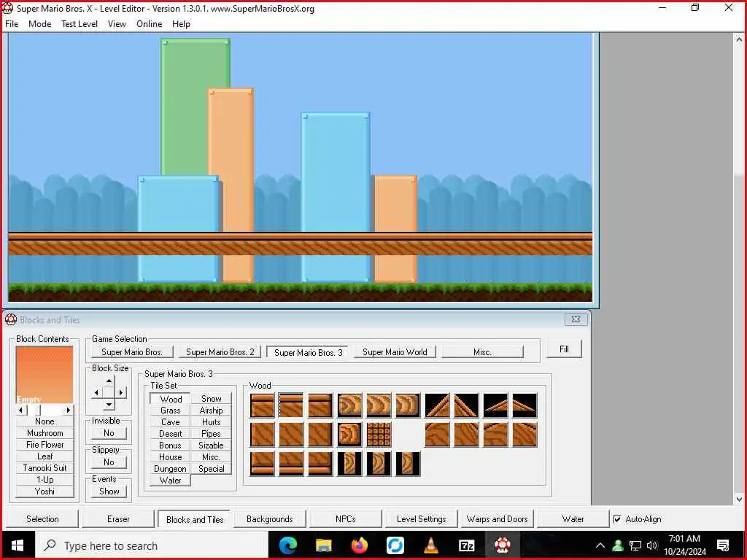This screenshot has width=747, height=560.
Task: Close the Blocks and Tiles panel
Action: pos(576,319)
